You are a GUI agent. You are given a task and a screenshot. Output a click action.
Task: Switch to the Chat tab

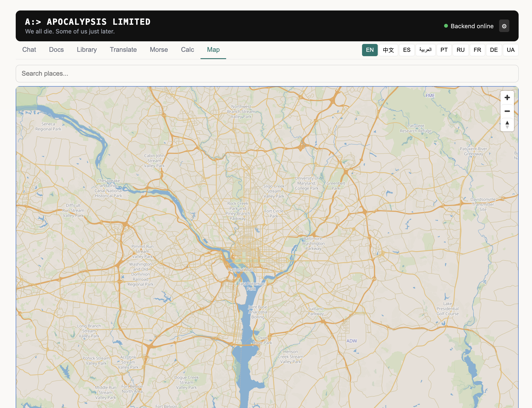[x=29, y=49]
